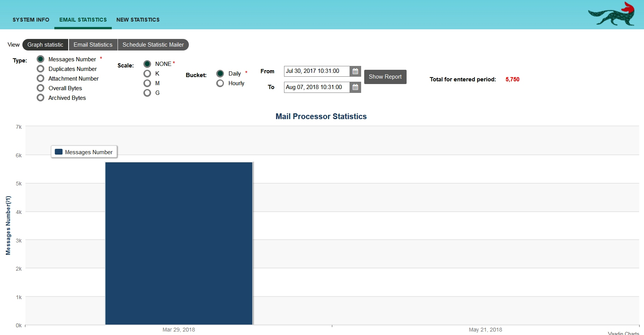This screenshot has width=644, height=335.
Task: Set scale to M
Action: pyautogui.click(x=147, y=83)
